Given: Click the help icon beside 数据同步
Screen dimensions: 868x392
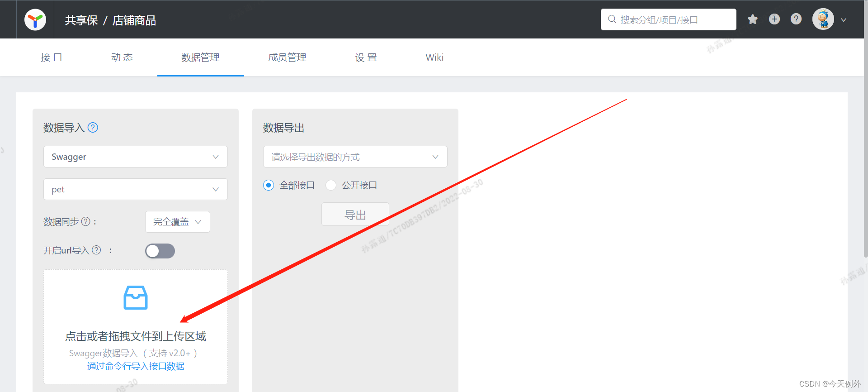Looking at the screenshot, I should point(85,221).
